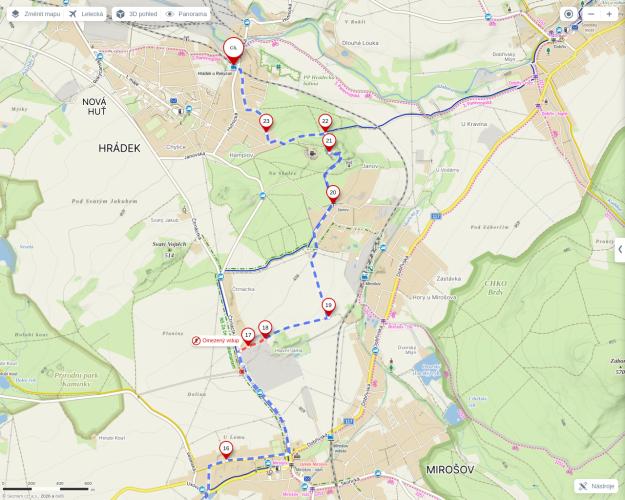Zoom out with the minus button
The height and width of the screenshot is (500, 625).
[592, 14]
